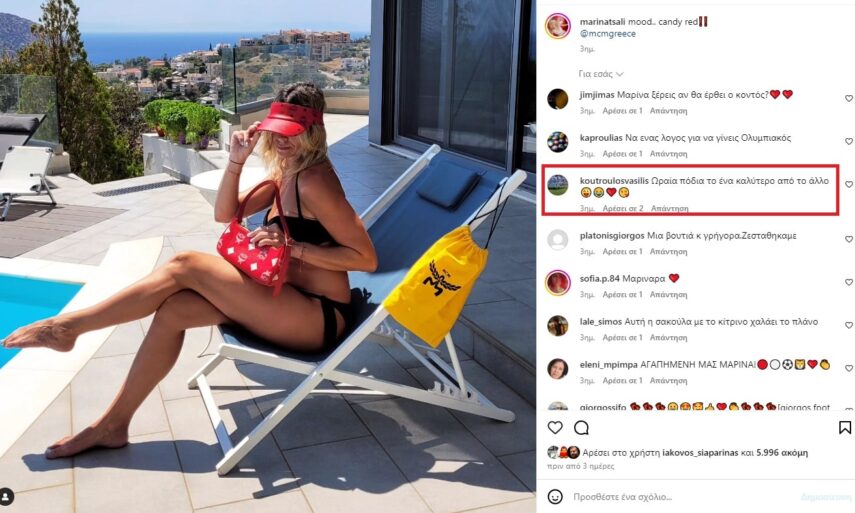855x513 pixels.
Task: Save post with bookmark icon
Action: pos(845,427)
